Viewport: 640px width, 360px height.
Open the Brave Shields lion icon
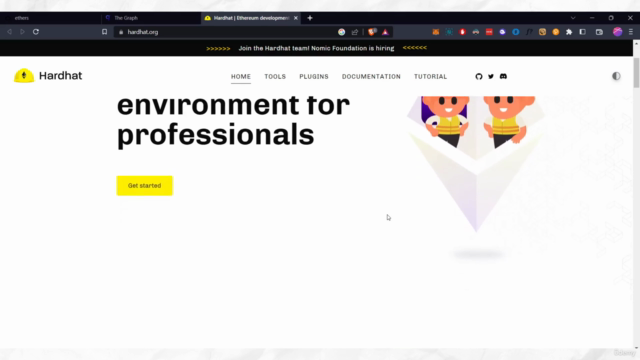coord(372,32)
